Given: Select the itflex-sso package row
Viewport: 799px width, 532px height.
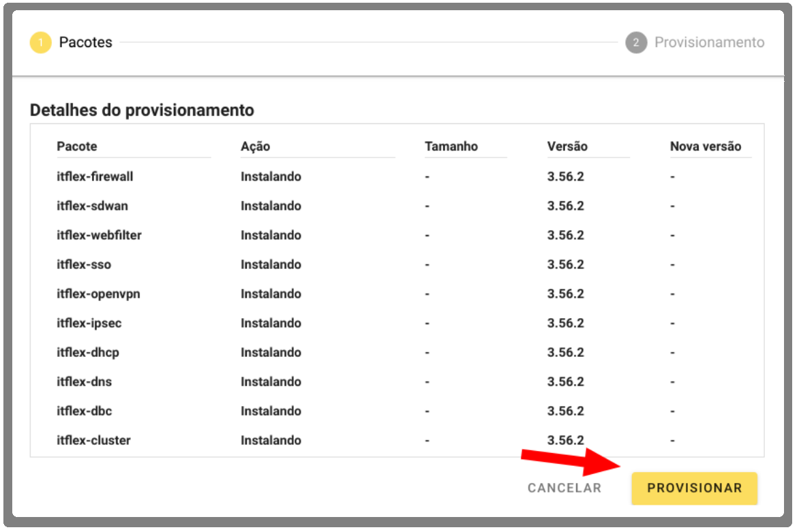Looking at the screenshot, I should (x=397, y=265).
